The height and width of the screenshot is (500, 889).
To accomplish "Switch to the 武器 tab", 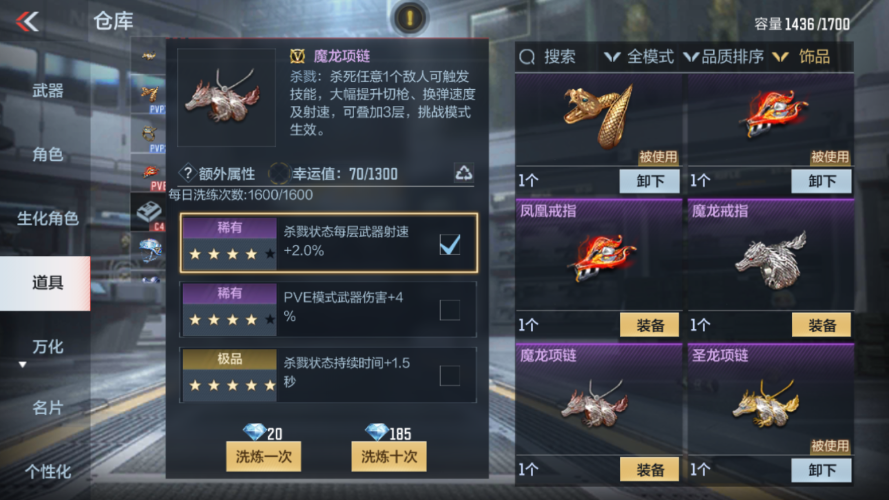I will tap(48, 90).
